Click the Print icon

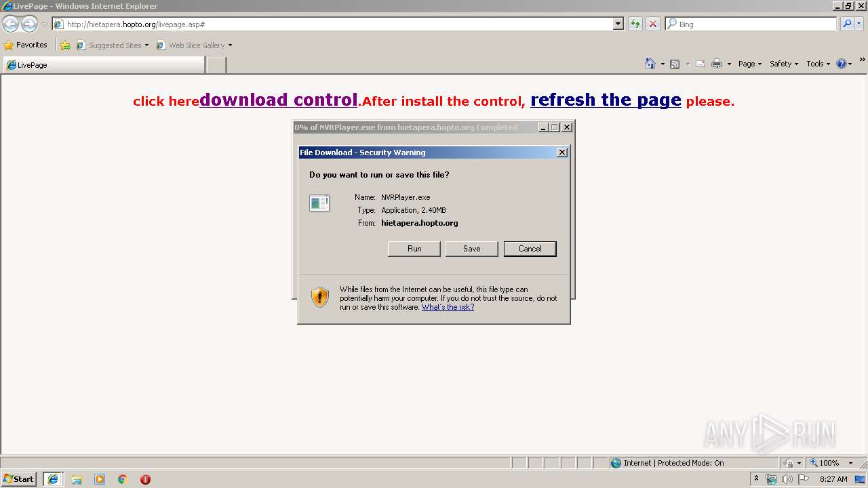[x=717, y=64]
